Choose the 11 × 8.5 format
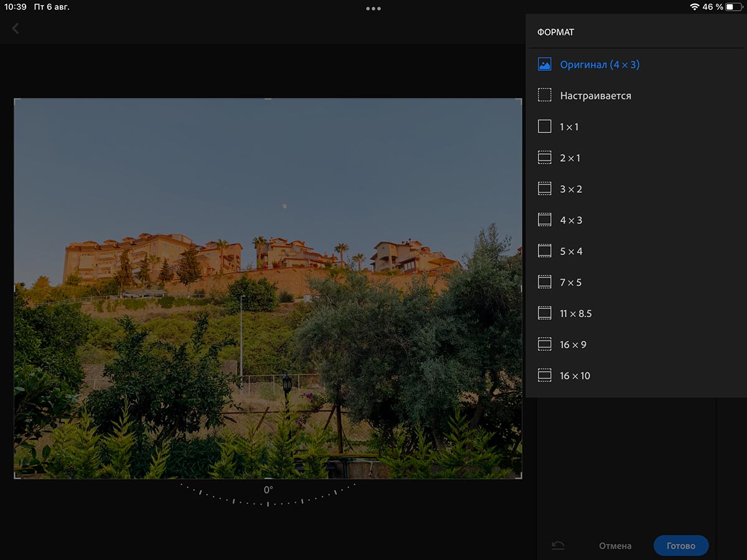 pos(575,314)
